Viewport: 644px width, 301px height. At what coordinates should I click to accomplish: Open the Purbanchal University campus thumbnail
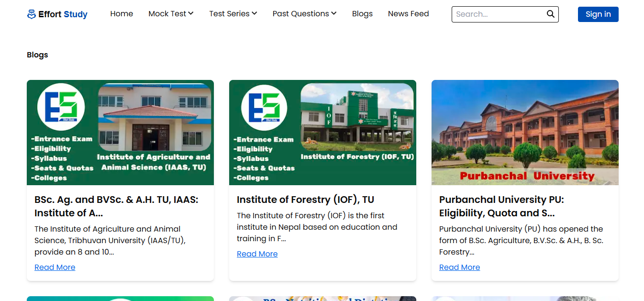coord(525,133)
